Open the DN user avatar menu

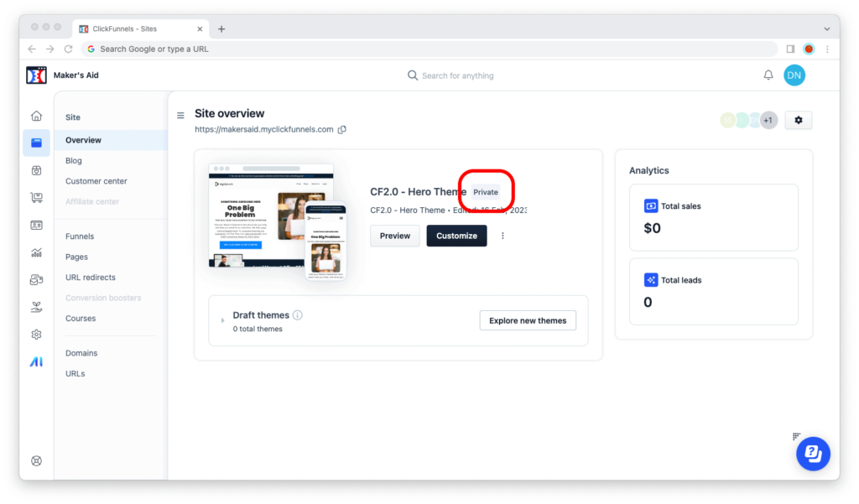794,75
